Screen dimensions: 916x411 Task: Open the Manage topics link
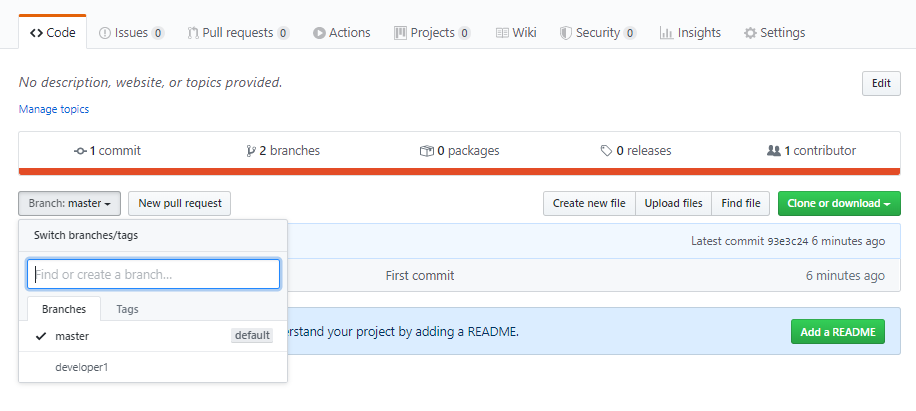(x=54, y=109)
